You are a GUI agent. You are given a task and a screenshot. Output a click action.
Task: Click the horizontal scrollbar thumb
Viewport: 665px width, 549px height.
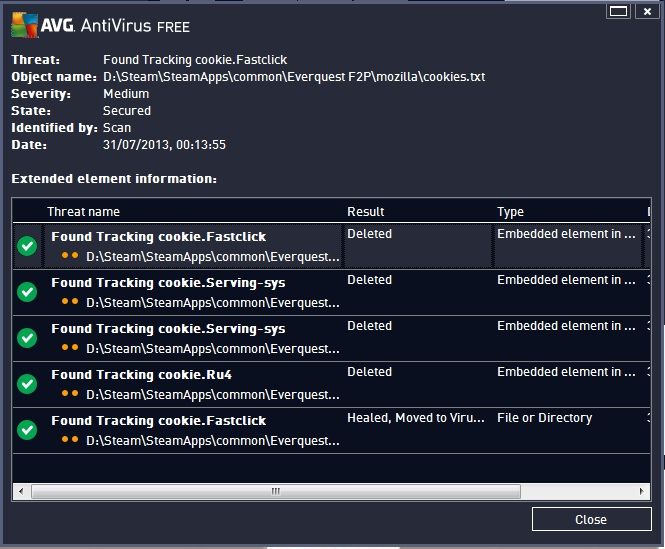276,491
